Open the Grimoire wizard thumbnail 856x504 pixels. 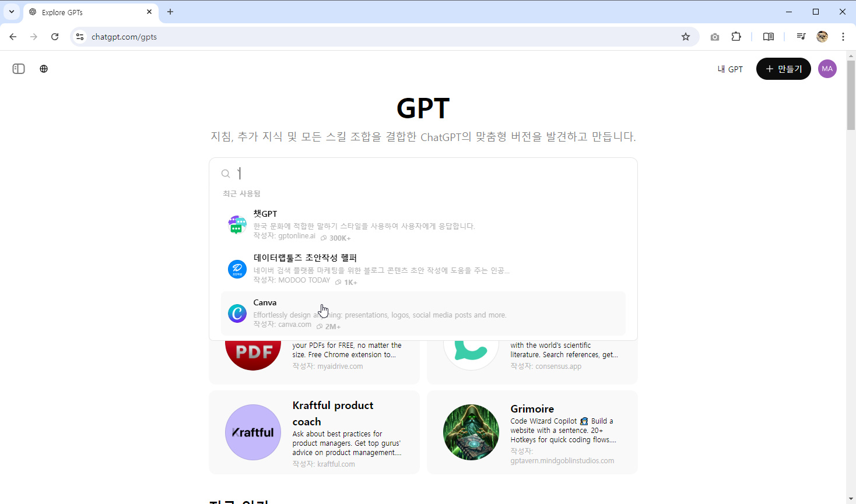pos(471,432)
